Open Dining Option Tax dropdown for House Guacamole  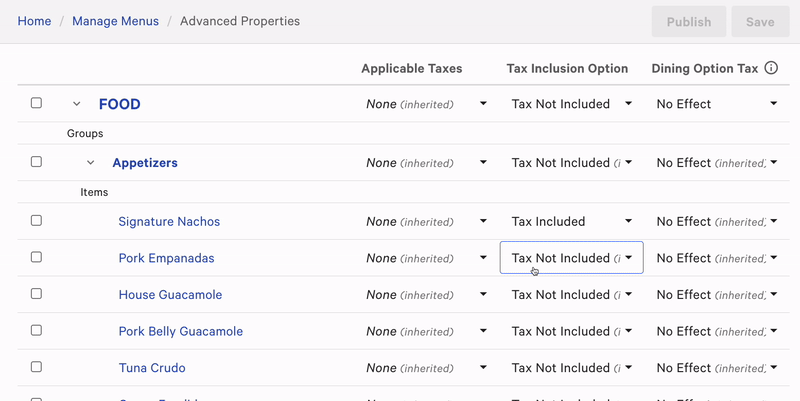click(x=716, y=295)
